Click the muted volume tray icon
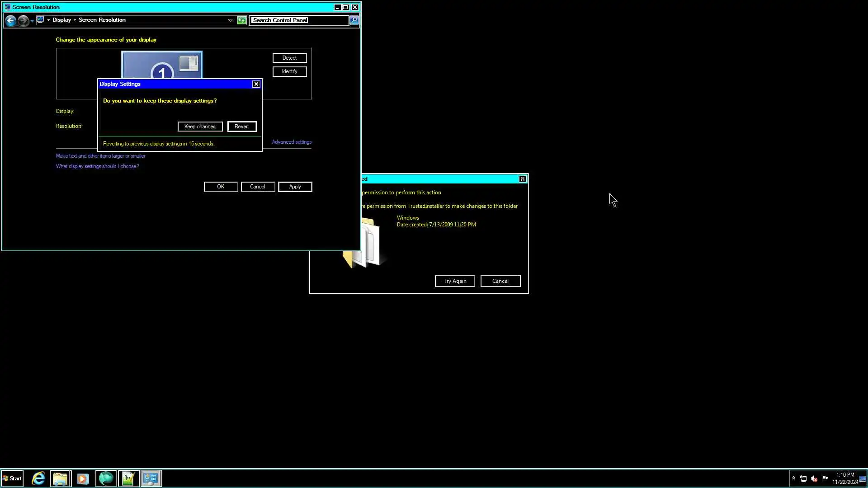The height and width of the screenshot is (488, 868). pos(814,479)
